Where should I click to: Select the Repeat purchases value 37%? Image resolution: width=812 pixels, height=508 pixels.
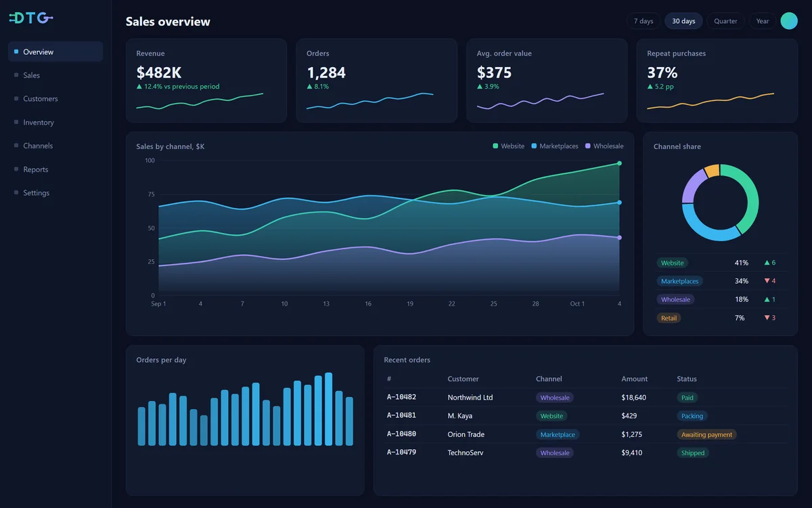(662, 72)
